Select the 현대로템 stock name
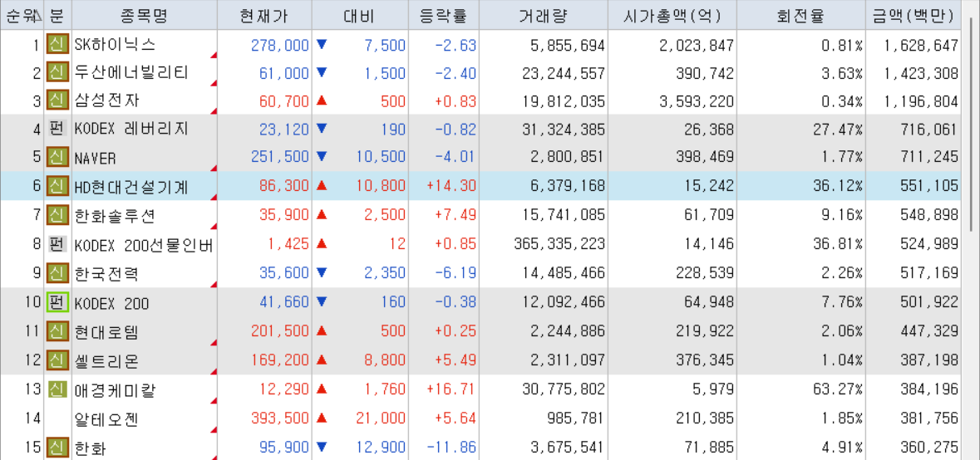This screenshot has width=980, height=460. tap(107, 331)
